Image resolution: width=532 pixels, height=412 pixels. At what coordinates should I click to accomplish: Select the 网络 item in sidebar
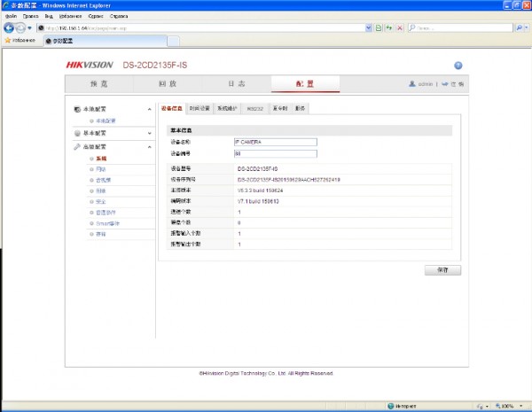tap(101, 169)
